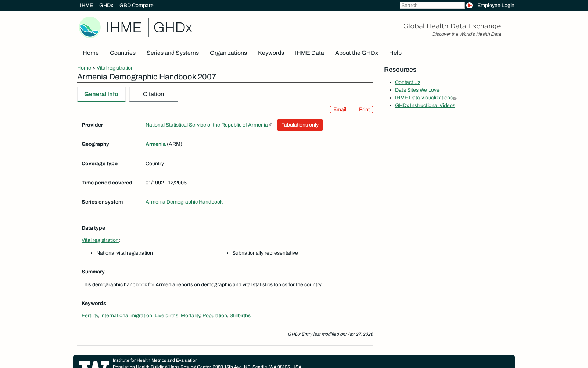Click external link icon beside IHME Data Visualizations
This screenshot has height=368, width=588.
(455, 98)
